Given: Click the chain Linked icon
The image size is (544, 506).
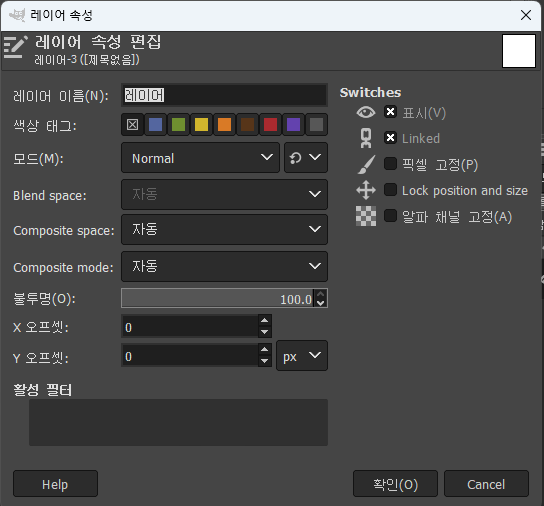Looking at the screenshot, I should tap(366, 138).
